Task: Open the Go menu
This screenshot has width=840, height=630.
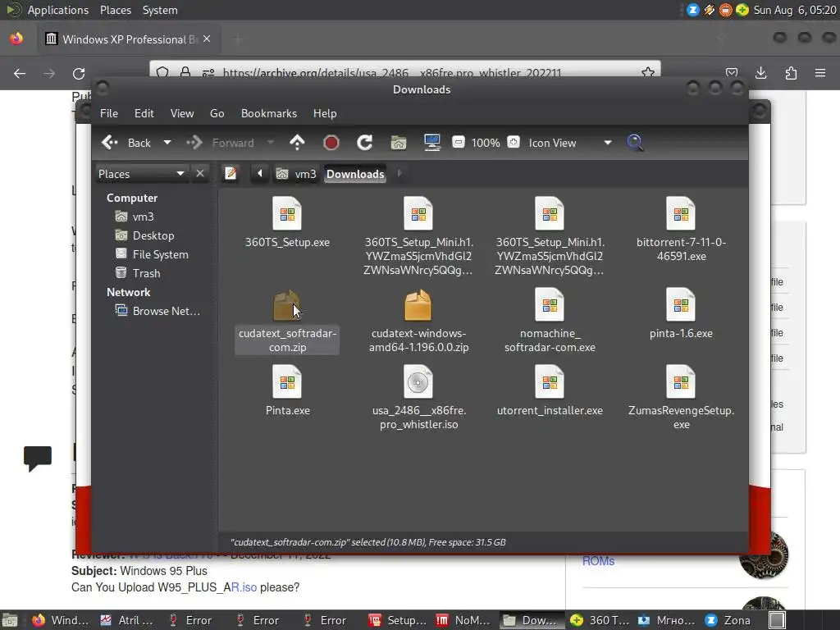Action: tap(217, 113)
